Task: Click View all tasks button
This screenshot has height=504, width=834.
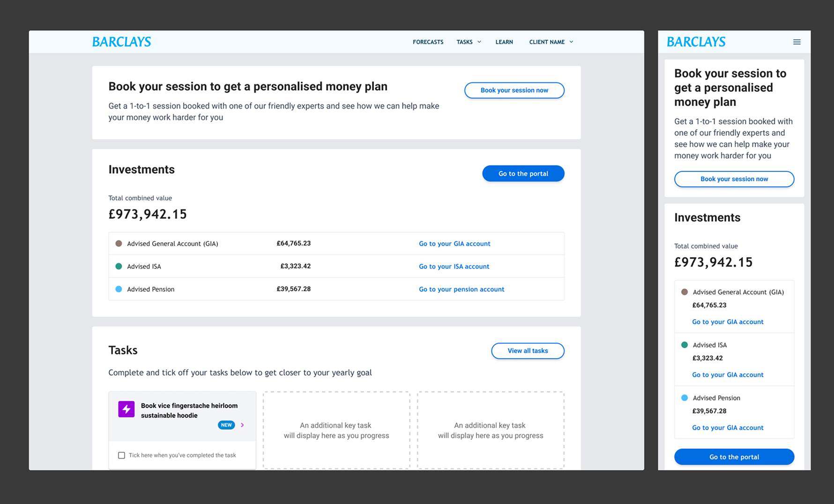Action: [528, 351]
